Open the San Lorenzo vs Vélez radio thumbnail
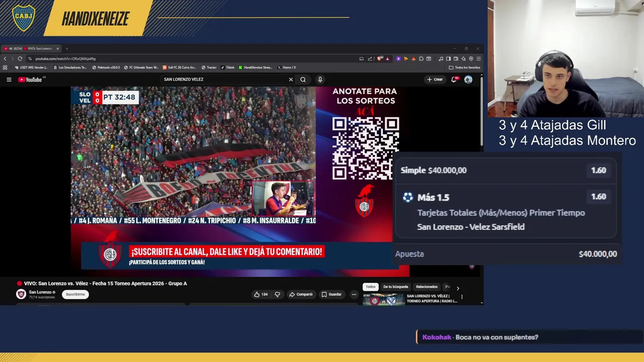Viewport: 644px width, 362px height. 383,300
